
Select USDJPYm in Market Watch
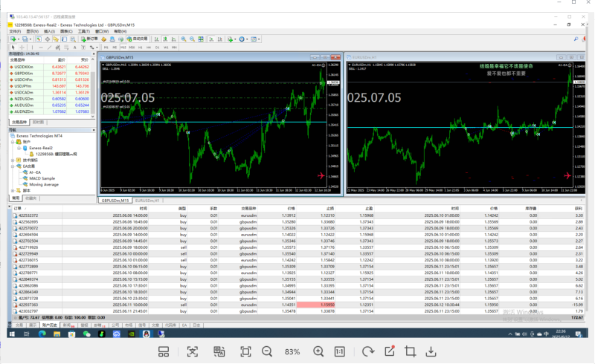click(22, 86)
